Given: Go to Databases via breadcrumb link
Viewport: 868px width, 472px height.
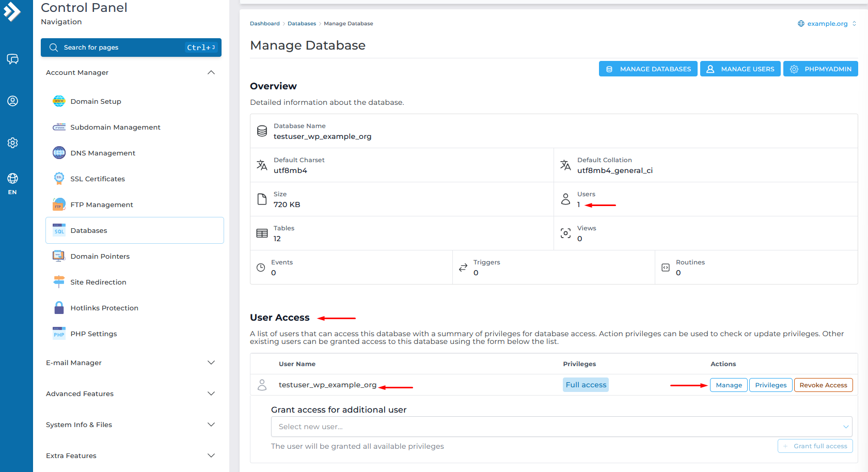Looking at the screenshot, I should [302, 24].
